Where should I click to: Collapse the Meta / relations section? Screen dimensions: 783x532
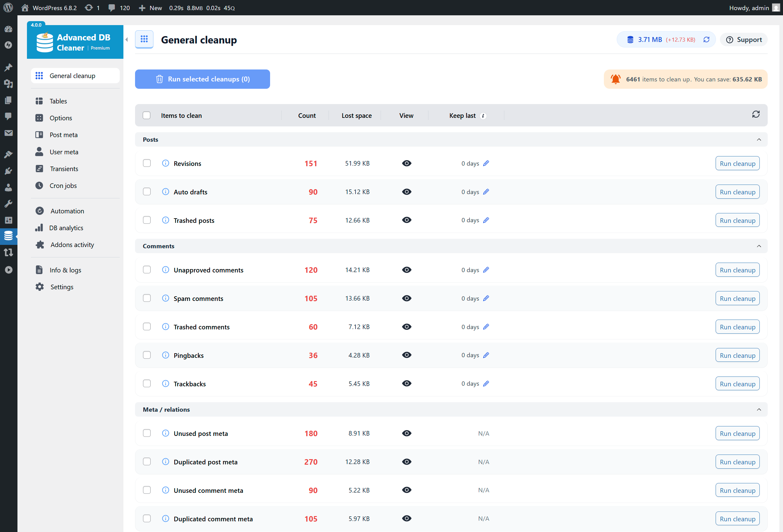coord(759,410)
